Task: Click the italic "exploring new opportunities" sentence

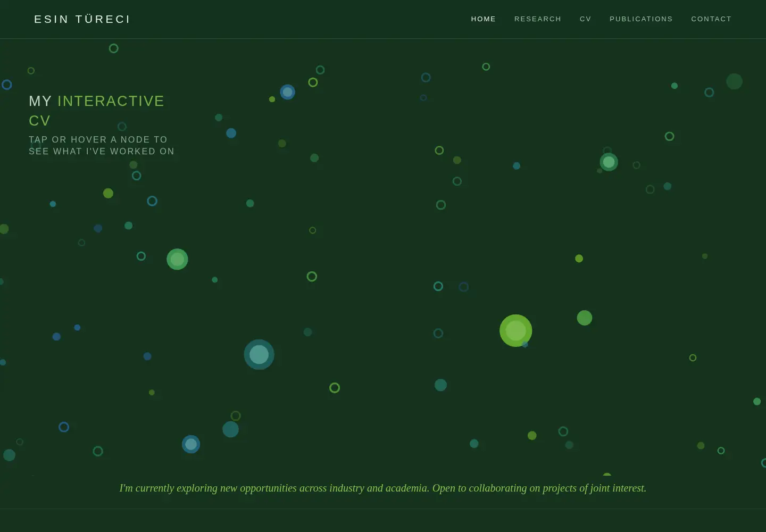Action: click(383, 488)
